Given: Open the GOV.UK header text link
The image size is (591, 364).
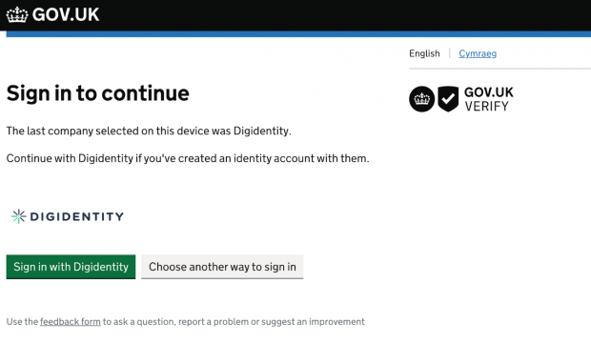Looking at the screenshot, I should tap(66, 14).
